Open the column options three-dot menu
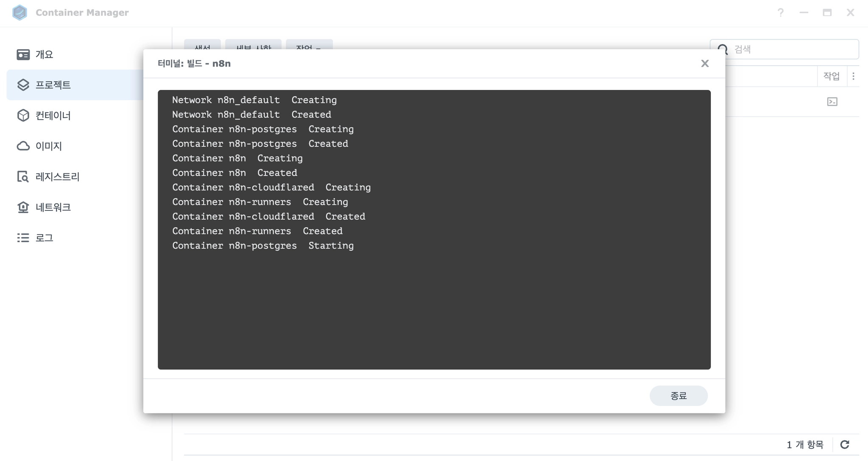The width and height of the screenshot is (868, 461). coord(853,76)
